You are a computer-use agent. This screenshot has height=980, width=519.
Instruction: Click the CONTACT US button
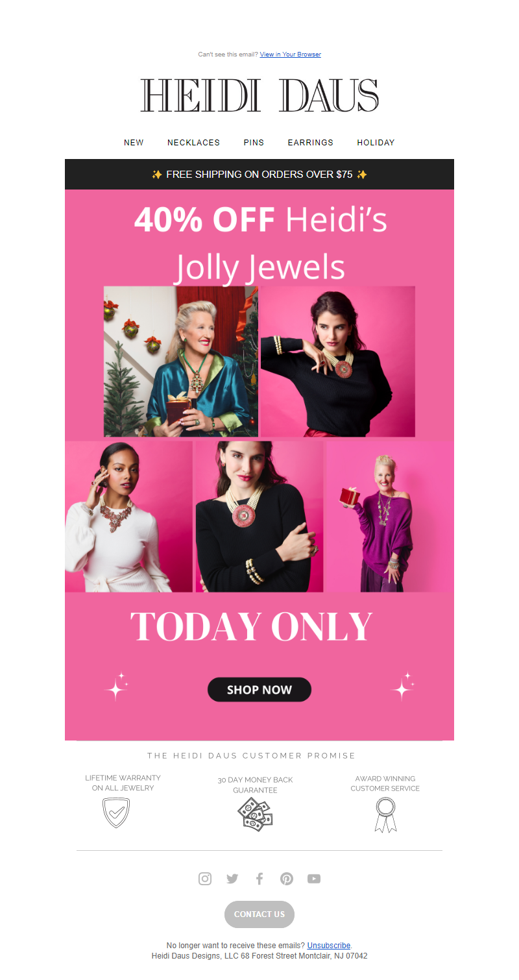[259, 914]
